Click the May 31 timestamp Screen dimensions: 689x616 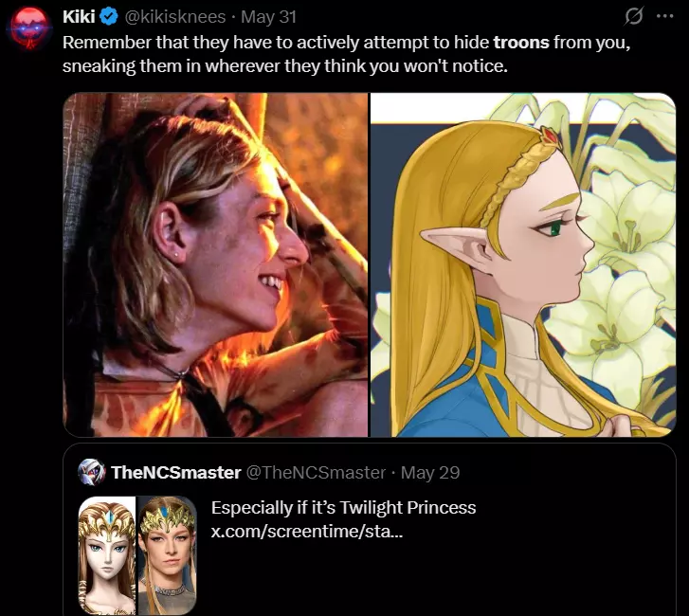pyautogui.click(x=268, y=17)
